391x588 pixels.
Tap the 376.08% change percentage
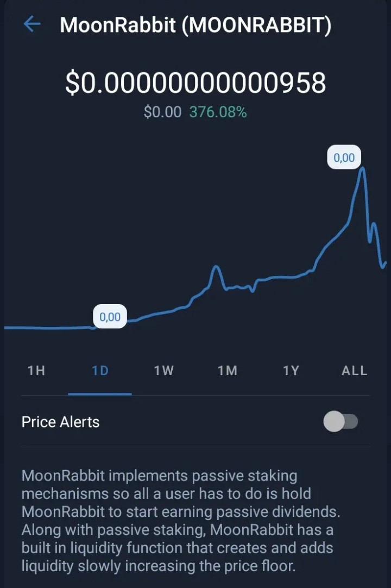(218, 112)
